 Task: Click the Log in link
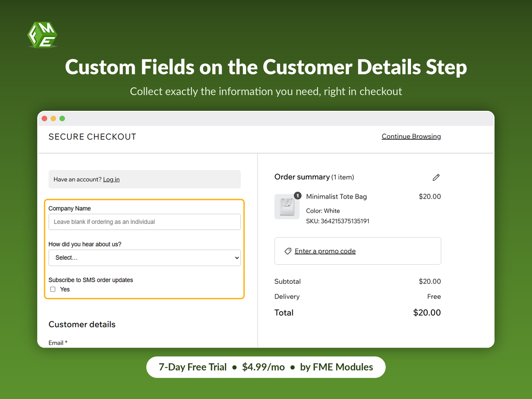pos(111,180)
